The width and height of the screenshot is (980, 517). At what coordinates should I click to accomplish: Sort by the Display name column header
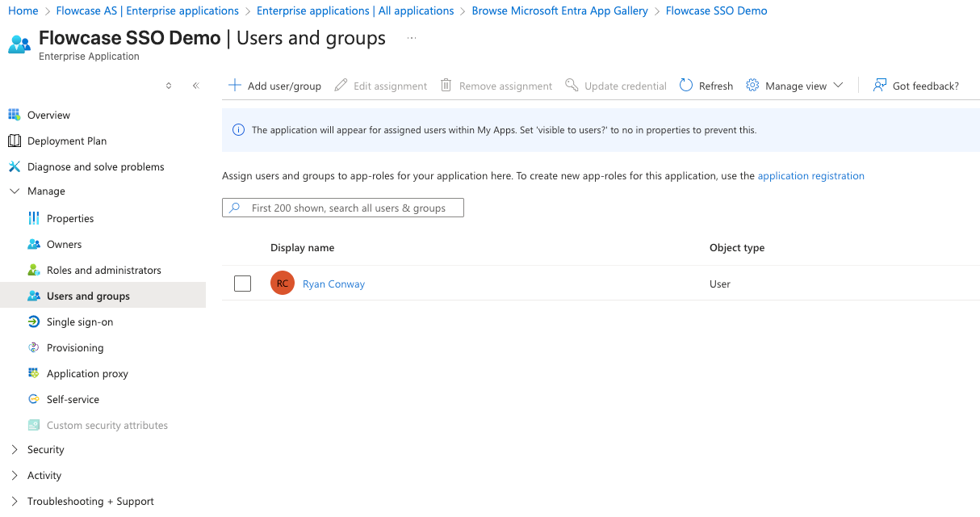pos(302,247)
